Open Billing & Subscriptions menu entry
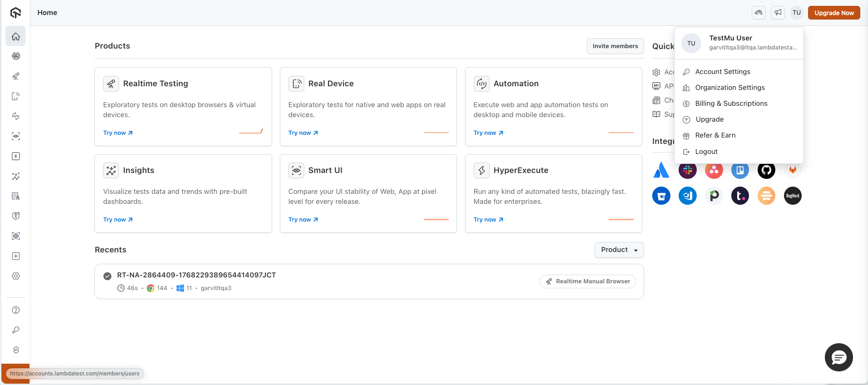 [x=731, y=104]
